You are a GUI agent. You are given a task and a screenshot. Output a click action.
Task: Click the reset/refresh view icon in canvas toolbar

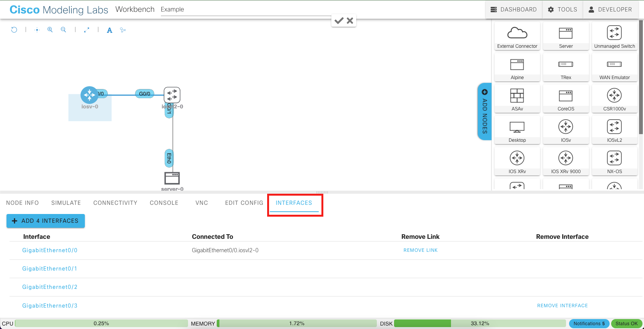tap(14, 30)
